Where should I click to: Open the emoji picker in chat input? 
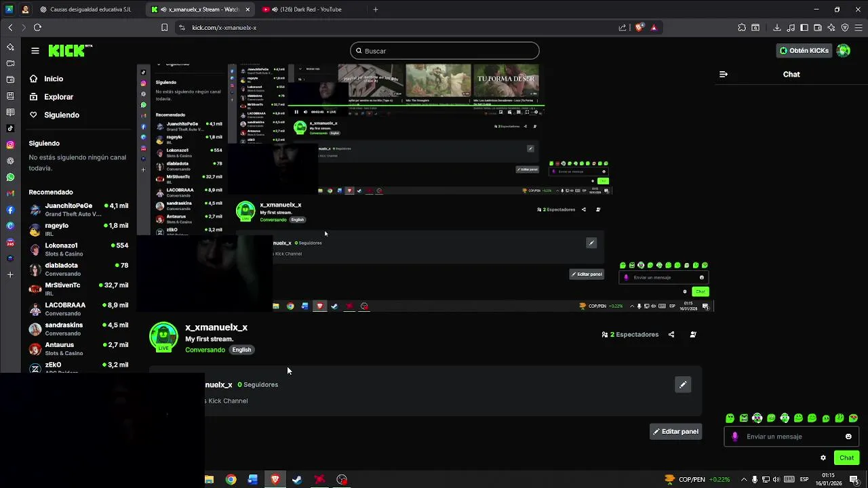[848, 436]
